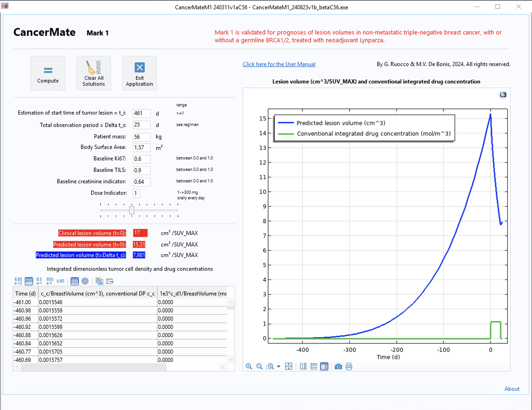Image resolution: width=532 pixels, height=410 pixels.
Task: Click the Exit Application button
Action: tap(139, 73)
